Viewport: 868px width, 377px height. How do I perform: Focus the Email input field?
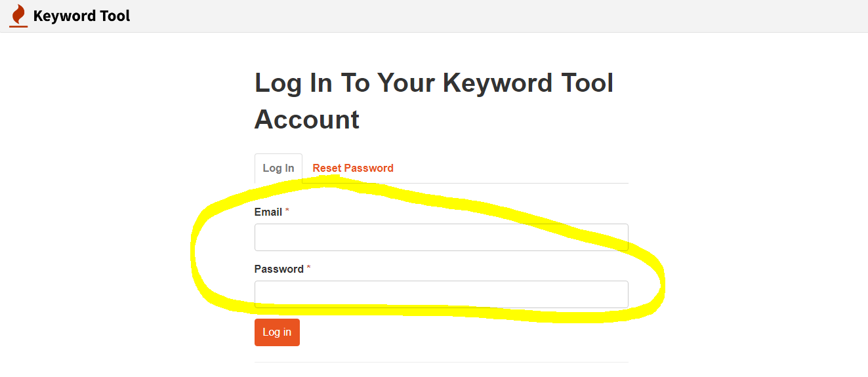point(441,237)
